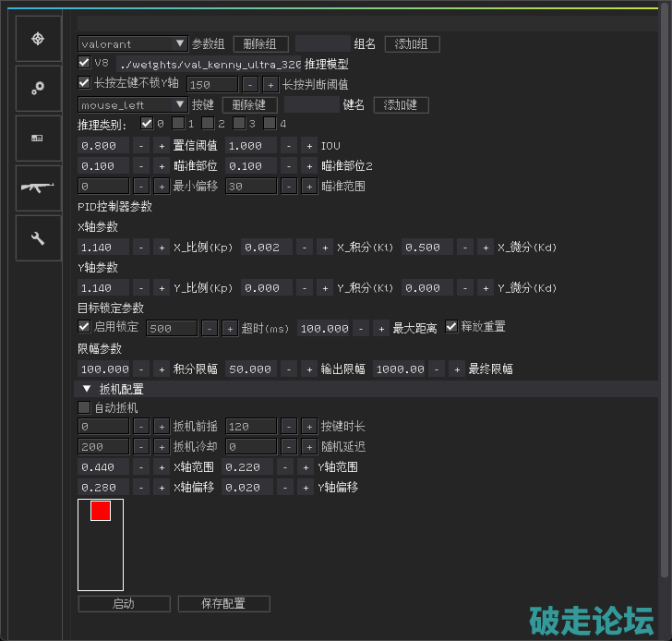Click the 删除组 button
The height and width of the screenshot is (641, 672).
pos(260,44)
